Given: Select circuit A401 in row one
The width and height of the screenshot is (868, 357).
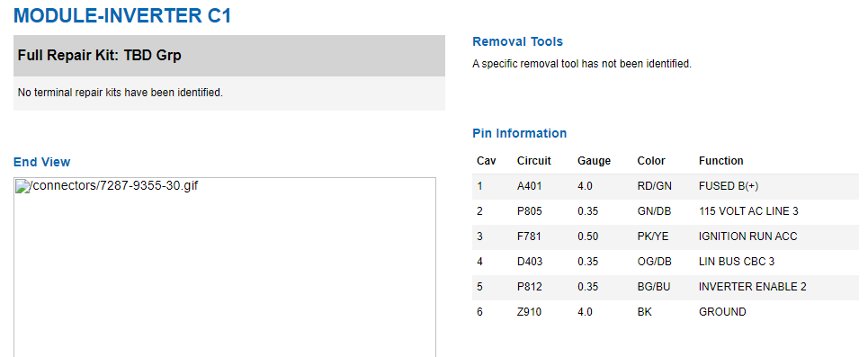Looking at the screenshot, I should click(x=529, y=186).
